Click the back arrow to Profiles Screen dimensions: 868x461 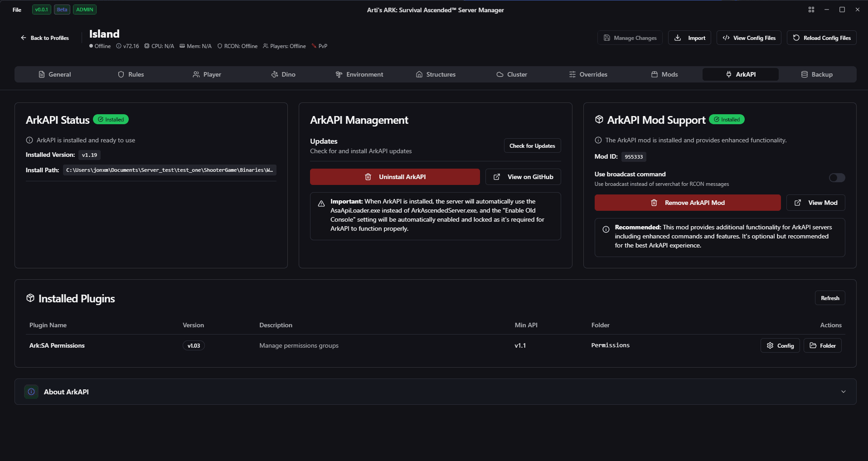23,38
